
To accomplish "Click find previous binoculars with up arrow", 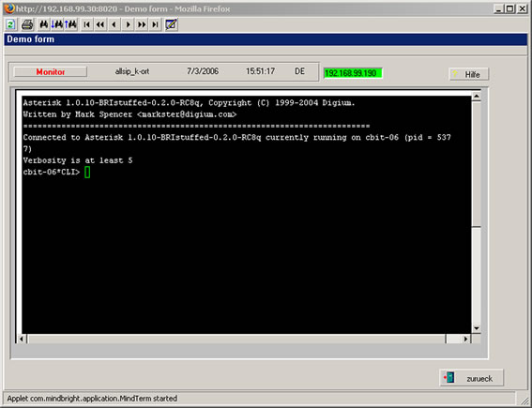I will (x=71, y=24).
